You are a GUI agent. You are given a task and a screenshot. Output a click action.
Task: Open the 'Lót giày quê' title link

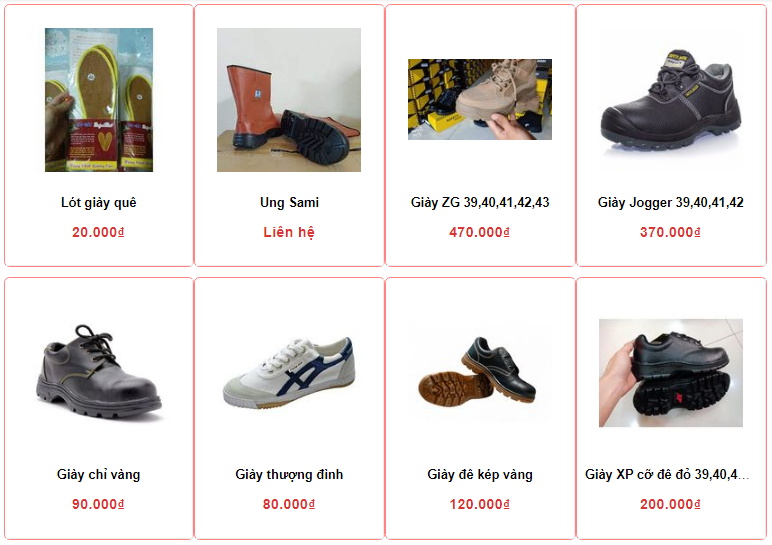click(x=98, y=203)
